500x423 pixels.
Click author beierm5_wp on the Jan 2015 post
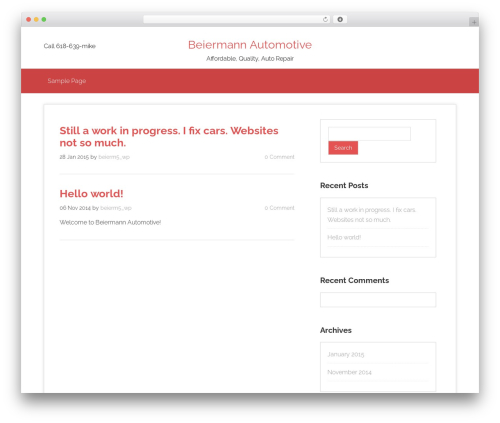[x=114, y=157]
